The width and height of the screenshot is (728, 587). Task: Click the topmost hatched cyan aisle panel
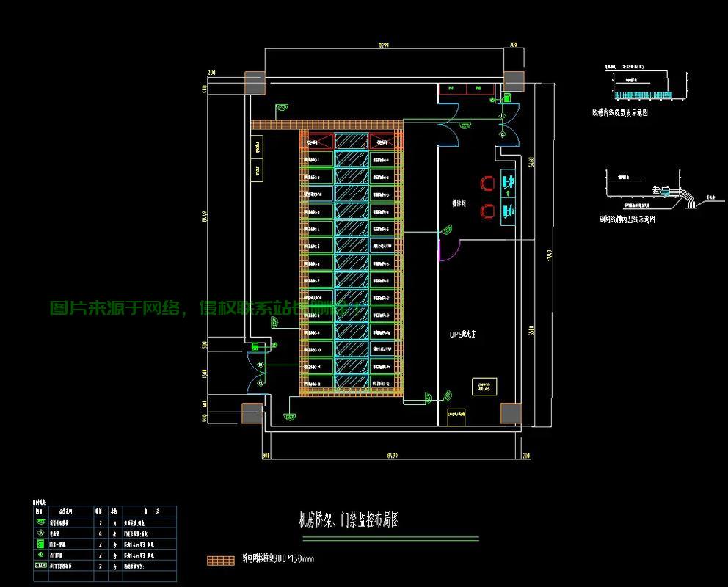tap(352, 141)
